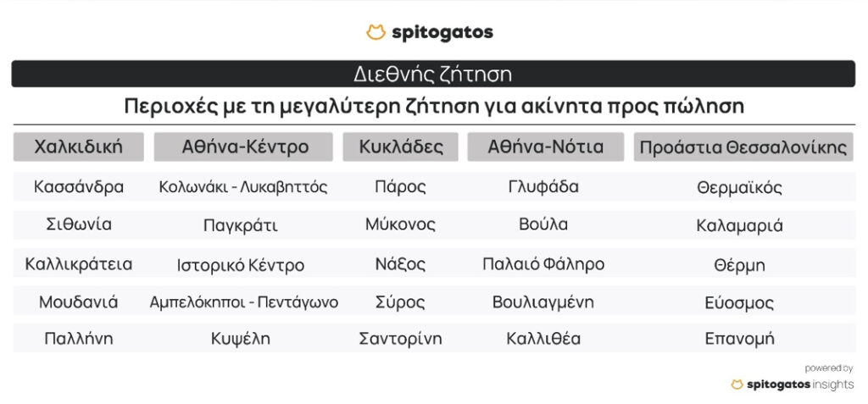Viewport: 868px width, 404px height.
Task: Open Κολωνάκι - Λυκαβηττός entry
Action: tap(243, 187)
